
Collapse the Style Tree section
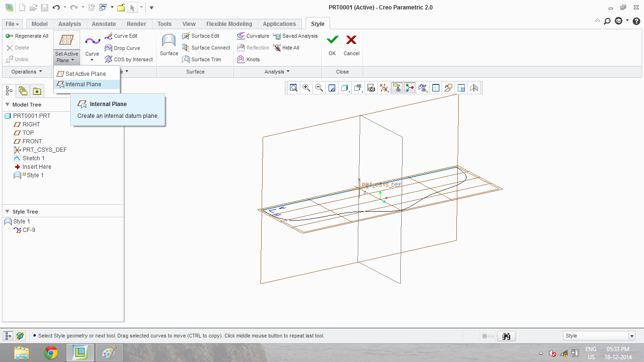[x=8, y=212]
